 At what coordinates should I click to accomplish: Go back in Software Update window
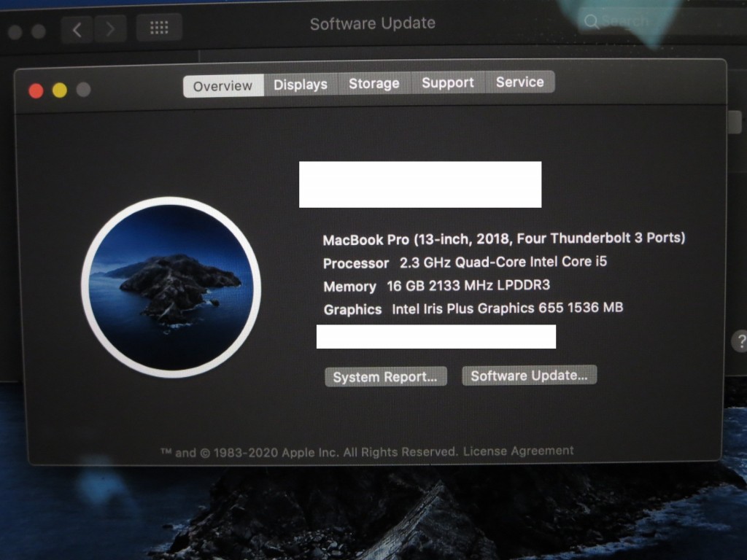tap(77, 29)
